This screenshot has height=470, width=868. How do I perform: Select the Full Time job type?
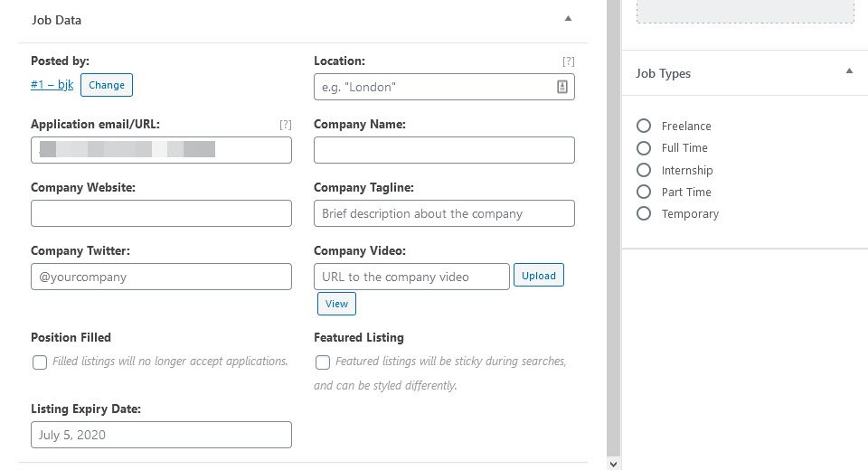tap(643, 148)
